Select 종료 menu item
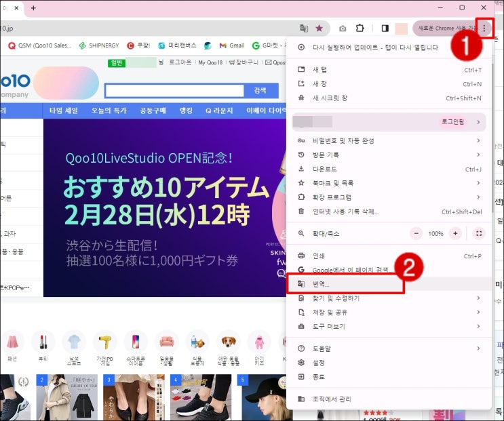Image resolution: width=504 pixels, height=421 pixels. (389, 377)
